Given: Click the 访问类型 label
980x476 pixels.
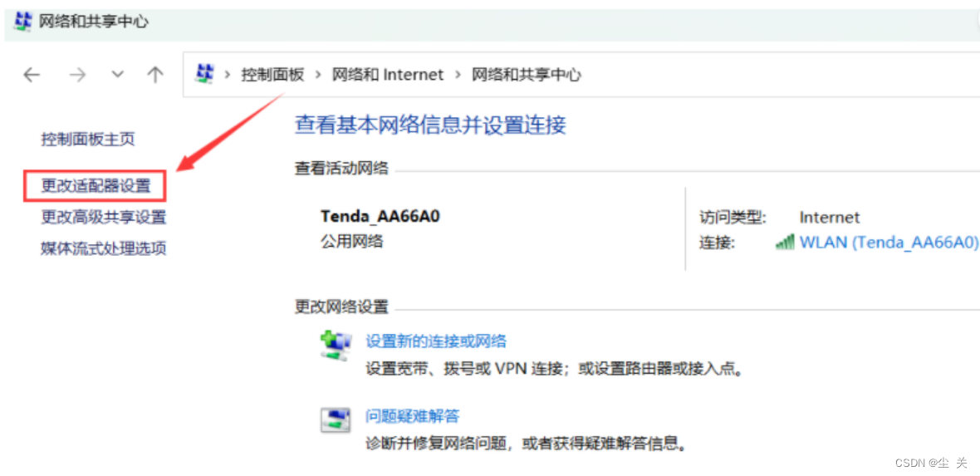Looking at the screenshot, I should pyautogui.click(x=733, y=217).
